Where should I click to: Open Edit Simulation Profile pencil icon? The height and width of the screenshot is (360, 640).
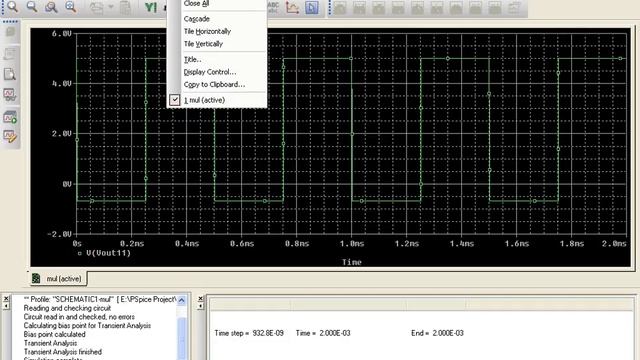(x=10, y=136)
